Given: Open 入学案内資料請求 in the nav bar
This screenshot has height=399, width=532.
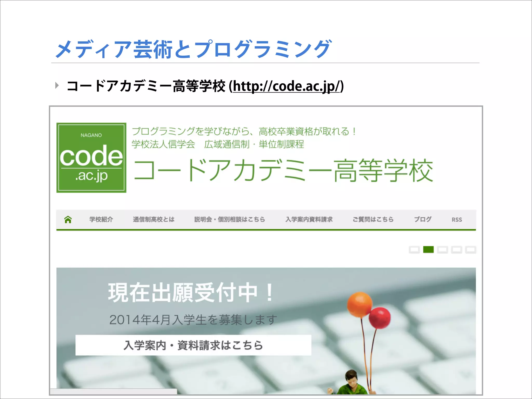Looking at the screenshot, I should (x=309, y=220).
